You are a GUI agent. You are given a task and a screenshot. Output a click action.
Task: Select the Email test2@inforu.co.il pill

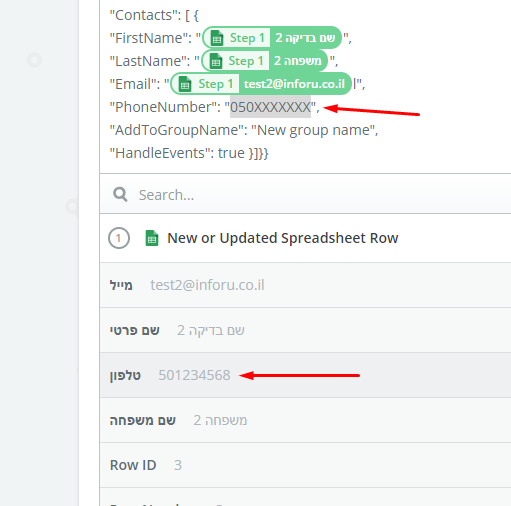coord(261,84)
